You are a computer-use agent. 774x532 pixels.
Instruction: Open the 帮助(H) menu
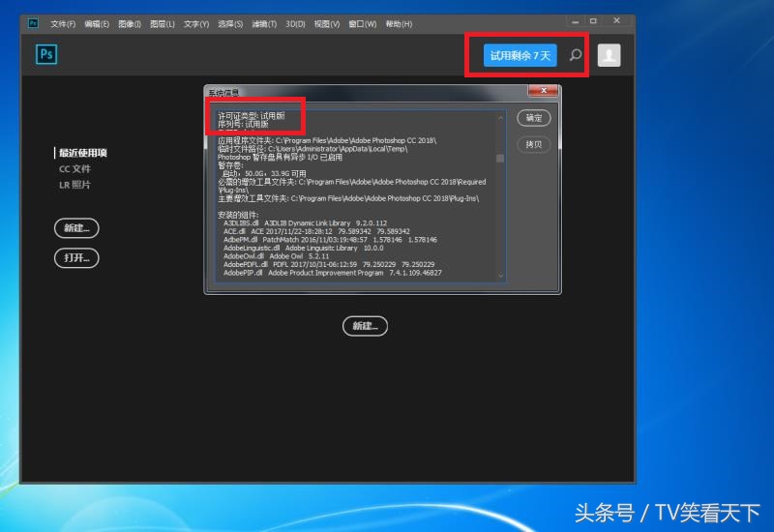[399, 23]
